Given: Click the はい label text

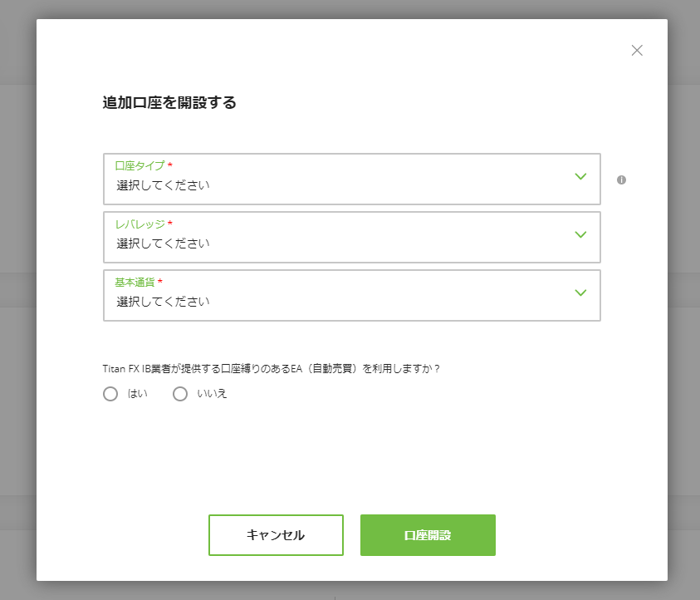Looking at the screenshot, I should coord(138,394).
